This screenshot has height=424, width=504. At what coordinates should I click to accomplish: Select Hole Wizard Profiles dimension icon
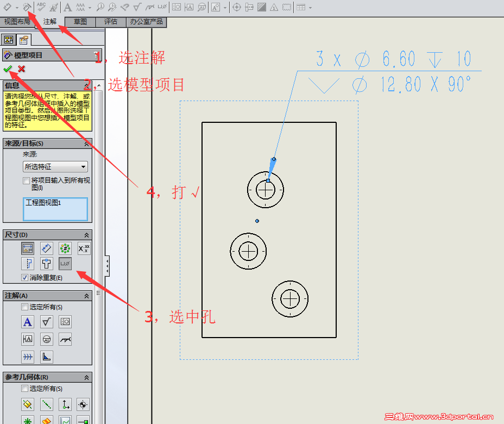point(28,264)
